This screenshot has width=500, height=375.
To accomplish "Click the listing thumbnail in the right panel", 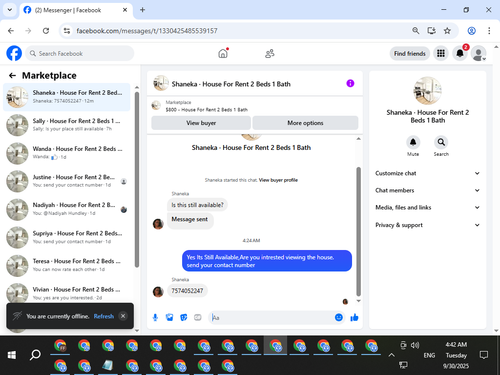I will tap(427, 90).
